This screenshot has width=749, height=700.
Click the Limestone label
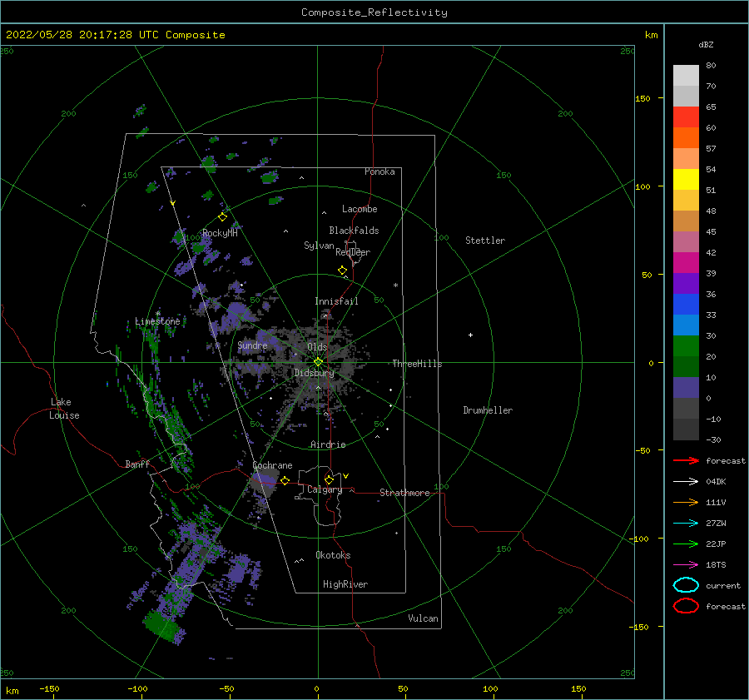[x=157, y=321]
